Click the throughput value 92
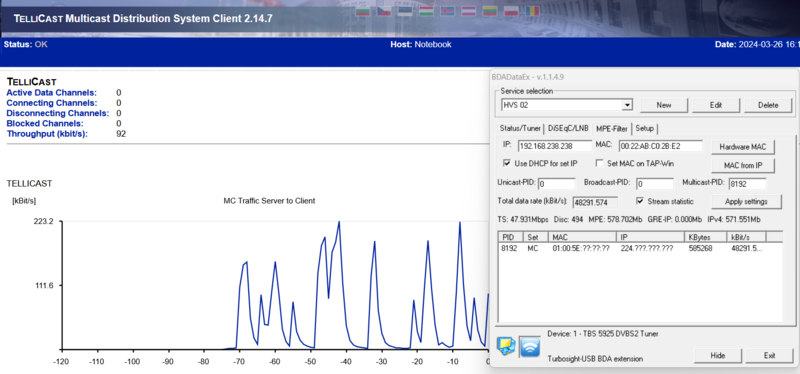Screen dimensions: 800x374 tap(121, 134)
